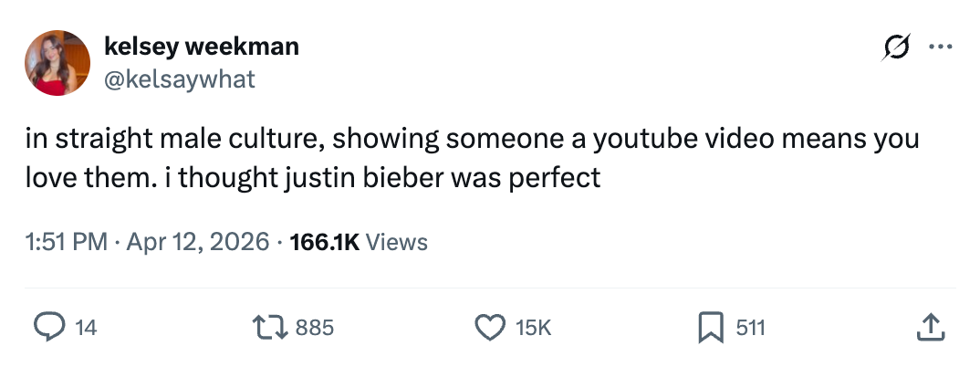Open Grok actions icon on tweet
This screenshot has height=367, width=980.
click(x=894, y=47)
